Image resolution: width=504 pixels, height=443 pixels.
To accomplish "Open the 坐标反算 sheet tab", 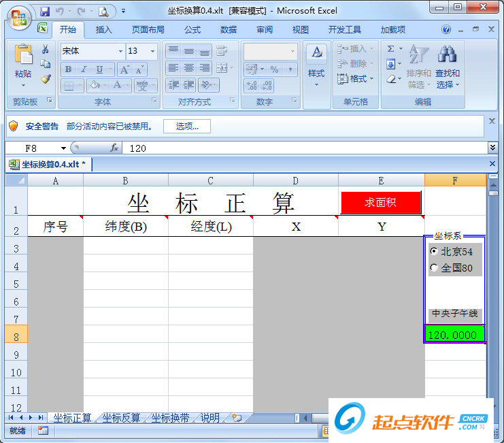I will [121, 418].
